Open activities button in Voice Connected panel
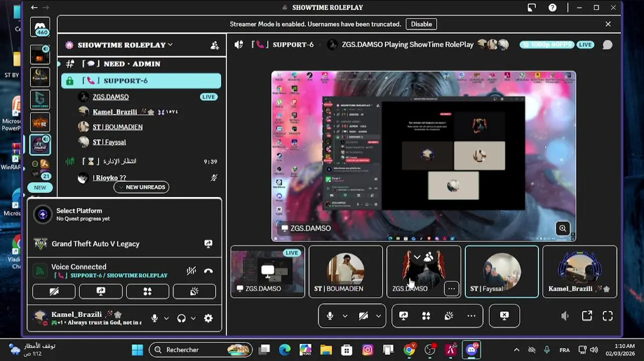644x361 pixels. coord(147,291)
